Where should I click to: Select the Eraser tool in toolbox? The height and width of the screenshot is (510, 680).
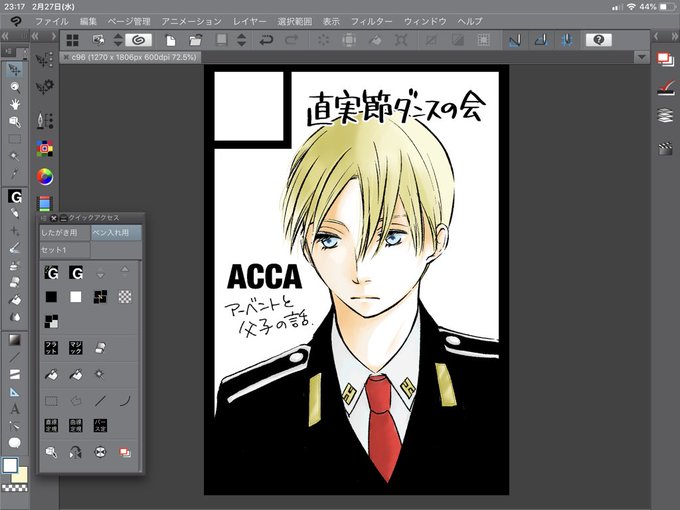(15, 282)
